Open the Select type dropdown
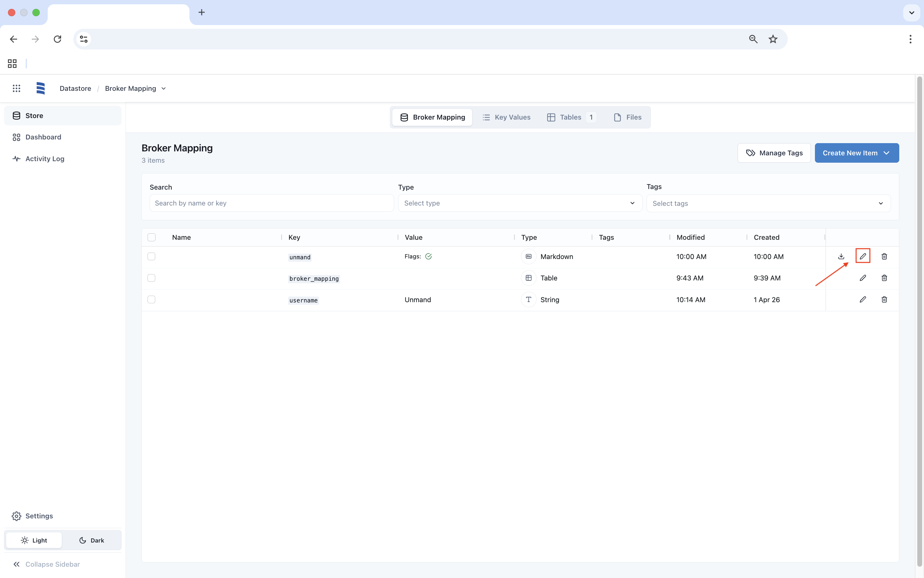The image size is (924, 578). coord(520,203)
